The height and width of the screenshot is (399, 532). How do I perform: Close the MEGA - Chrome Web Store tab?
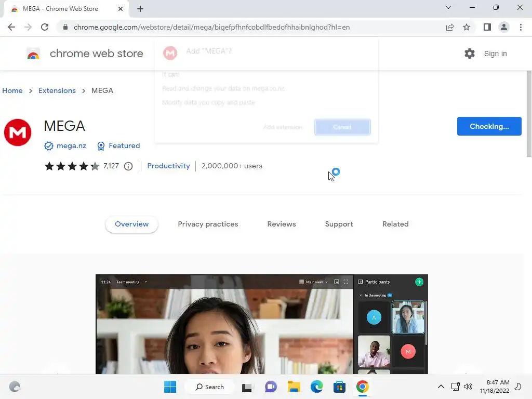(121, 9)
